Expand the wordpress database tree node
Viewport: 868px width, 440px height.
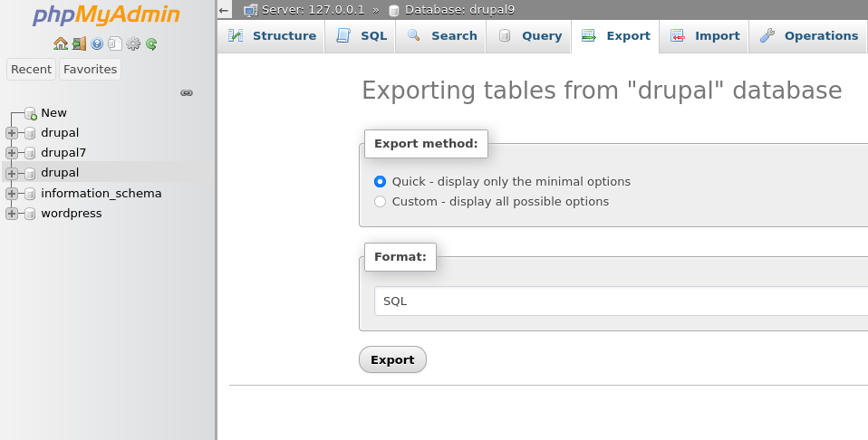pyautogui.click(x=12, y=213)
